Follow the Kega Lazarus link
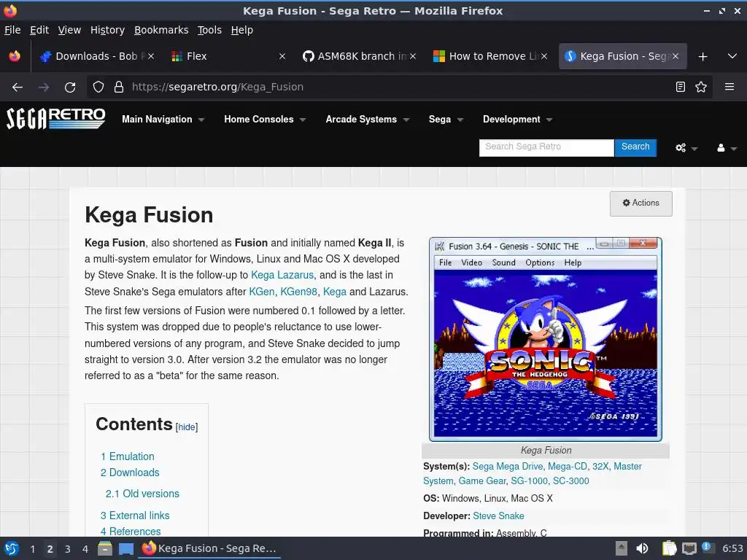This screenshot has height=560, width=747. point(282,275)
